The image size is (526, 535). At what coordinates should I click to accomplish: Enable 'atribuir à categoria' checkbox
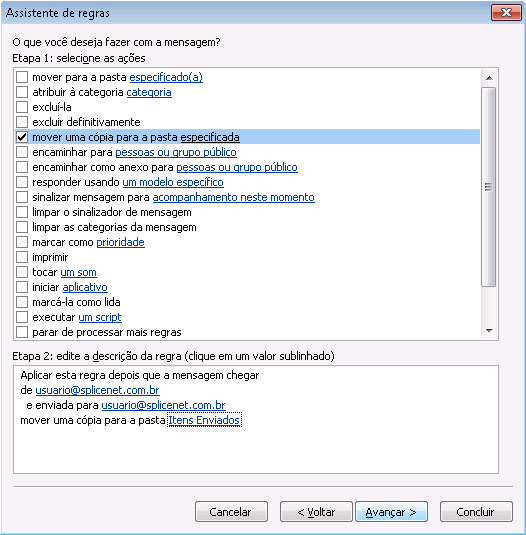(x=22, y=92)
